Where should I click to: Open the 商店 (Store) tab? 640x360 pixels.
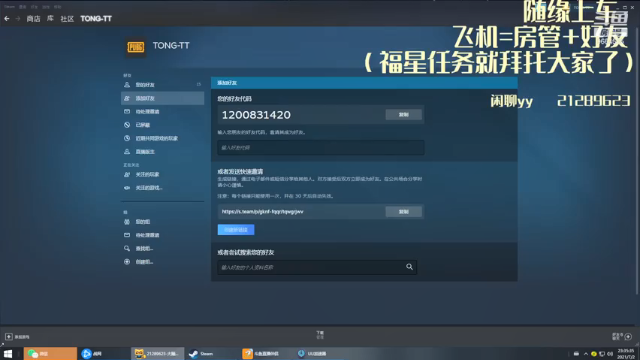[x=33, y=18]
